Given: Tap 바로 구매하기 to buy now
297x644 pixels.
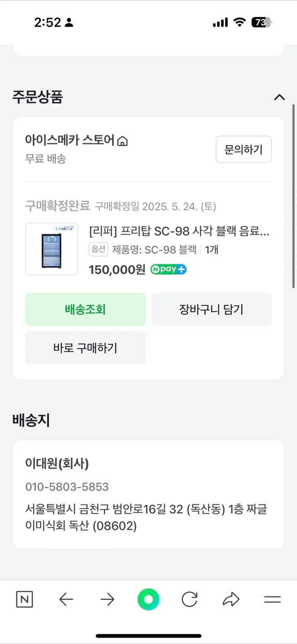Looking at the screenshot, I should click(85, 348).
